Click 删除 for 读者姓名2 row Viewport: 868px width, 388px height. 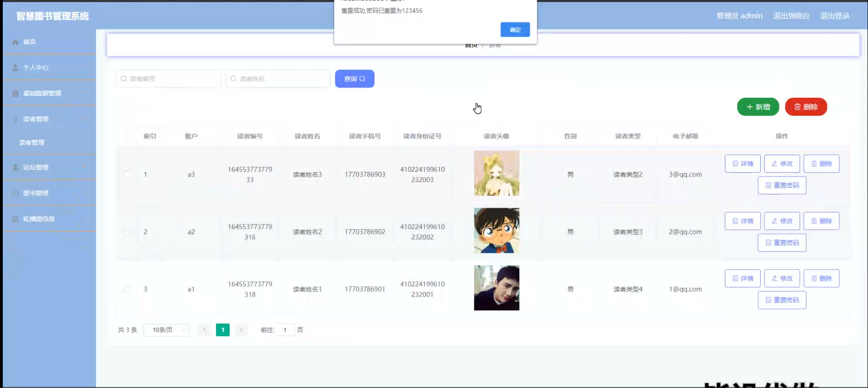[822, 221]
